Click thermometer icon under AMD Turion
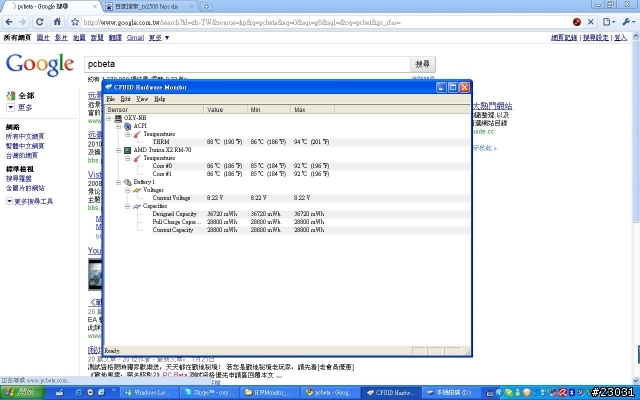This screenshot has width=640, height=400. 137,158
